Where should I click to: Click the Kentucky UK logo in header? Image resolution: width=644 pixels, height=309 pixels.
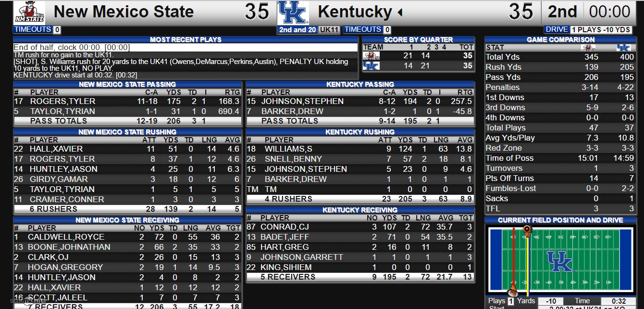293,13
